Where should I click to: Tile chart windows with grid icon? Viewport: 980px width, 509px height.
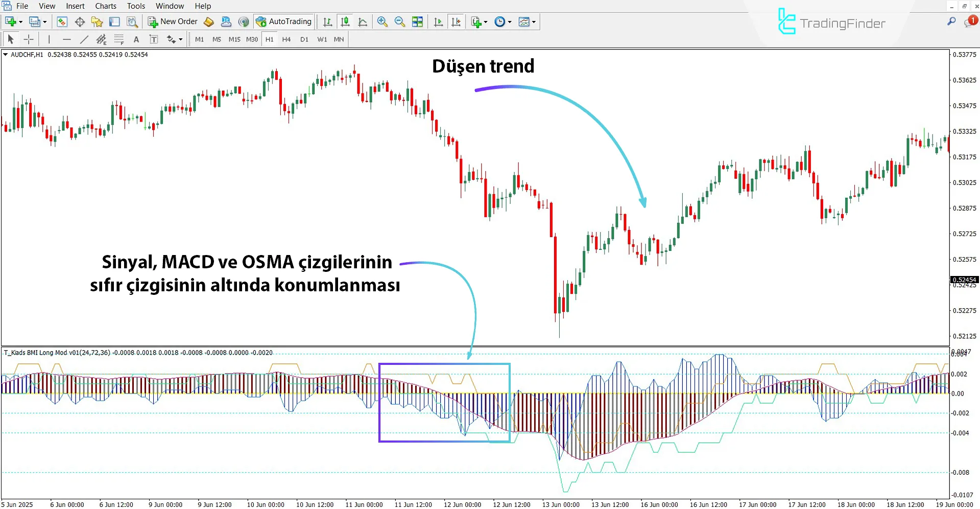pyautogui.click(x=417, y=21)
